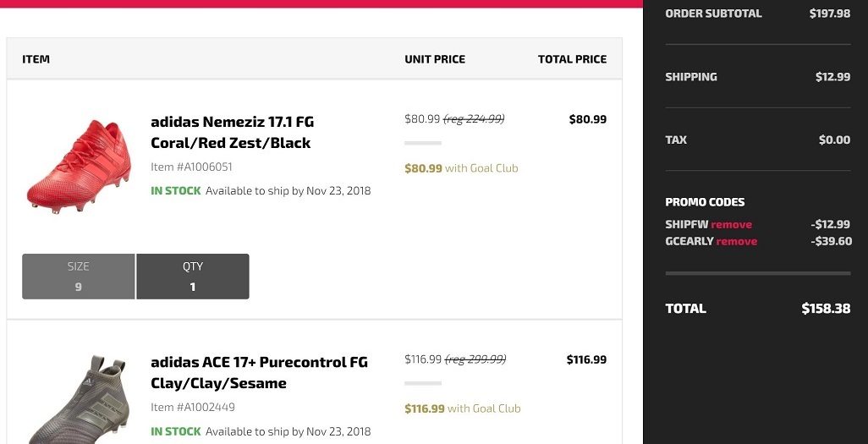Remove the GCEARLY promo code
Image resolution: width=868 pixels, height=444 pixels.
pyautogui.click(x=736, y=242)
